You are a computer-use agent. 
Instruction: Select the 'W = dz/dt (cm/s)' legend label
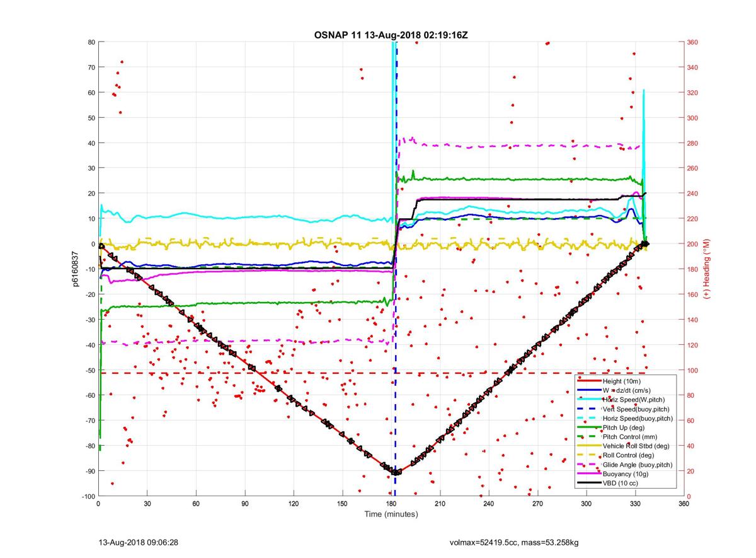pyautogui.click(x=628, y=391)
